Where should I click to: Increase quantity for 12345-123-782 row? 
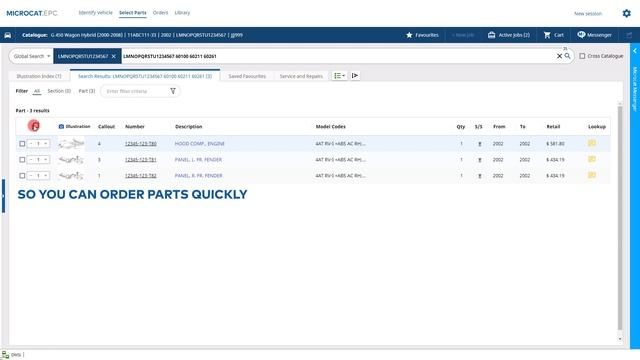pyautogui.click(x=46, y=176)
